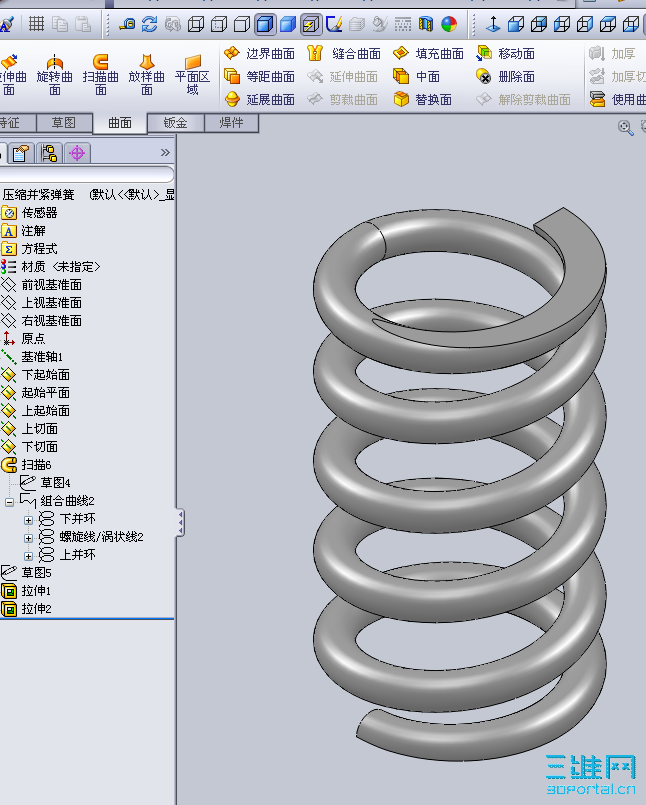The width and height of the screenshot is (646, 805).
Task: Select 基准轴1 in the feature tree
Action: pyautogui.click(x=32, y=357)
